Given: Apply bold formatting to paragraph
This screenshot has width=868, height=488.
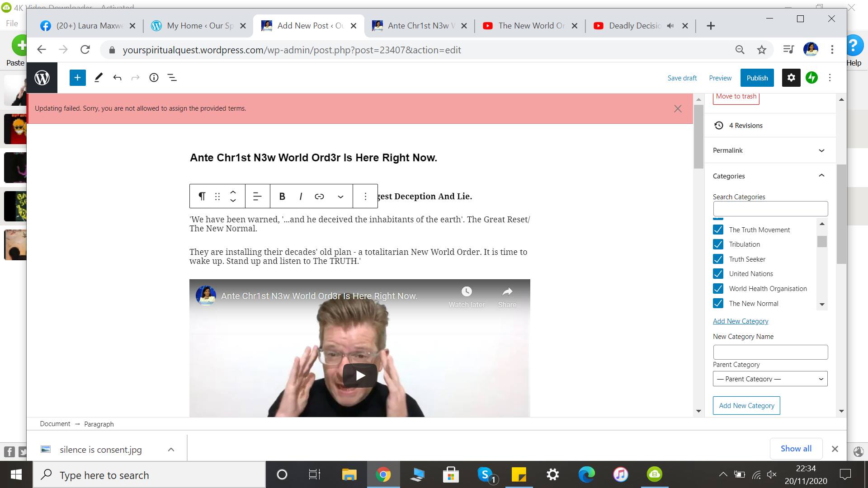Looking at the screenshot, I should (x=282, y=196).
